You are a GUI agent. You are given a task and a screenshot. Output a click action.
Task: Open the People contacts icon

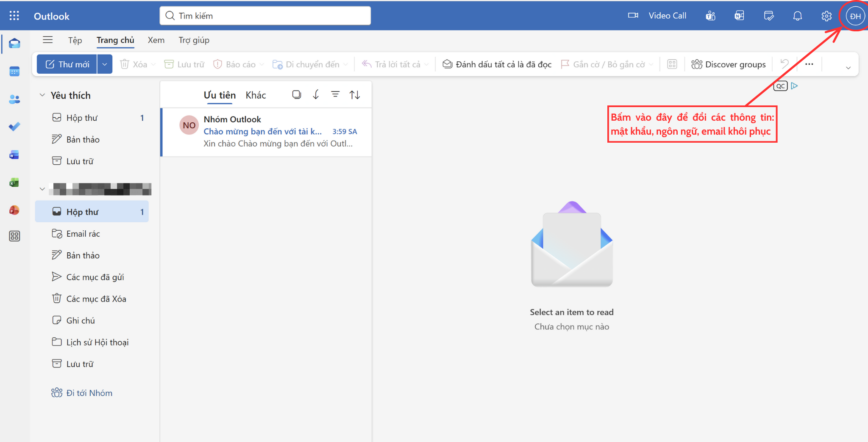(14, 99)
